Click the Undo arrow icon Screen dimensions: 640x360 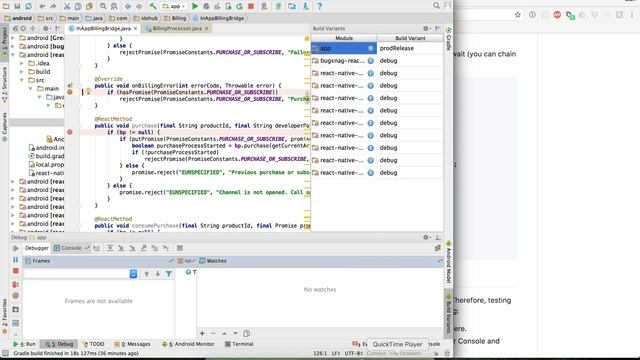[x=42, y=6]
